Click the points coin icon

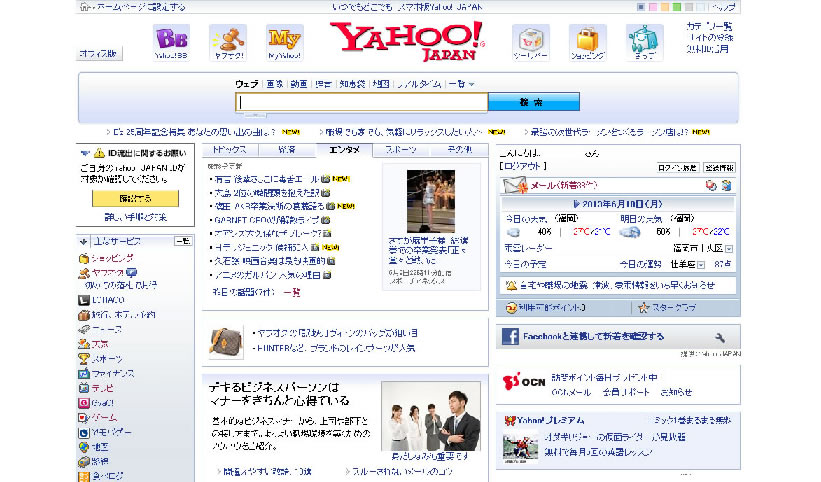click(x=511, y=308)
